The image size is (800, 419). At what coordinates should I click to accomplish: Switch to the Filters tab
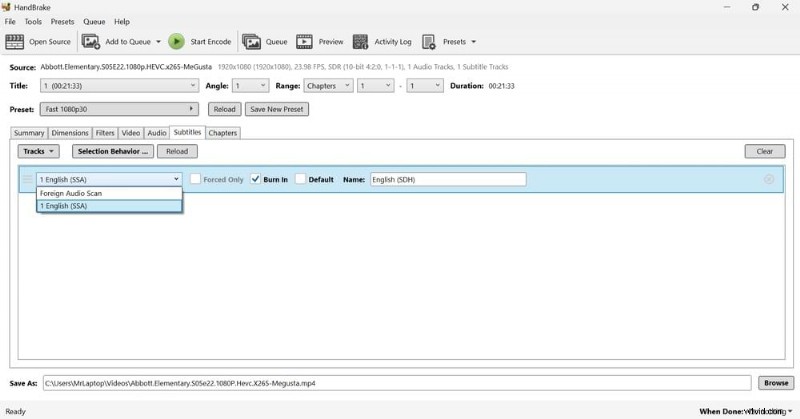coord(105,133)
